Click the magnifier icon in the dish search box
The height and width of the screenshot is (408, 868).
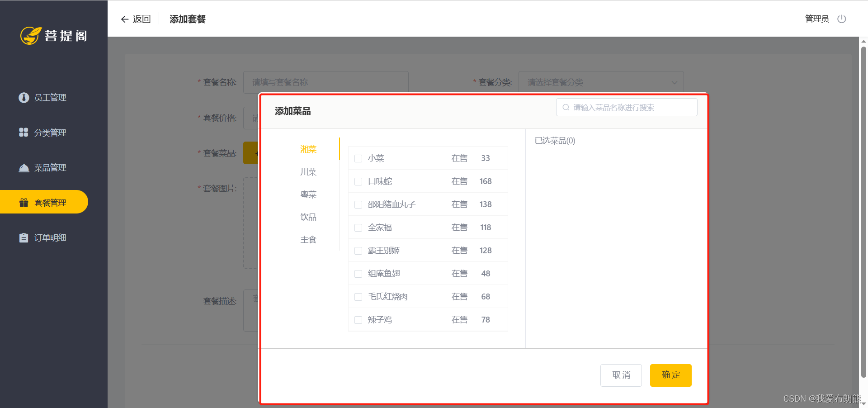pyautogui.click(x=566, y=107)
